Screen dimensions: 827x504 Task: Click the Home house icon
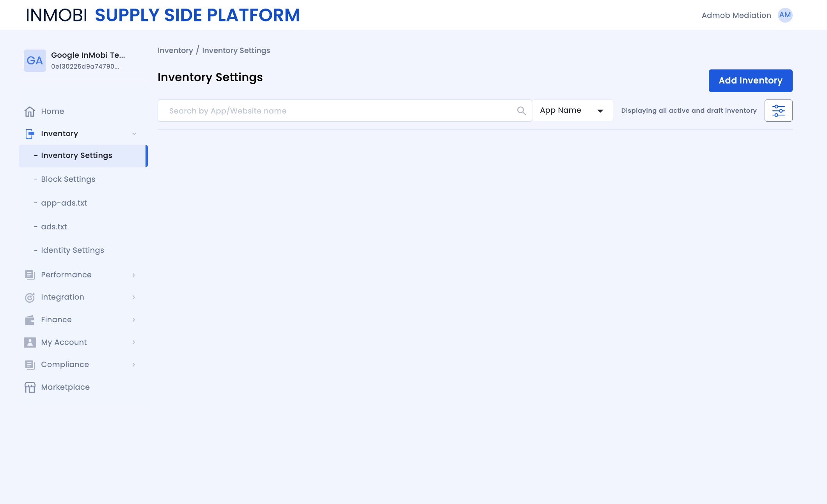30,112
